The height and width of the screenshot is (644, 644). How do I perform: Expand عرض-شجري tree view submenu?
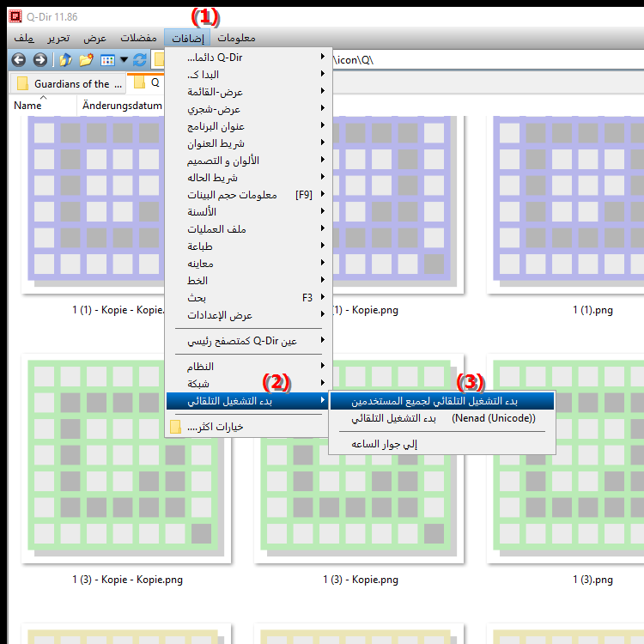(247, 109)
